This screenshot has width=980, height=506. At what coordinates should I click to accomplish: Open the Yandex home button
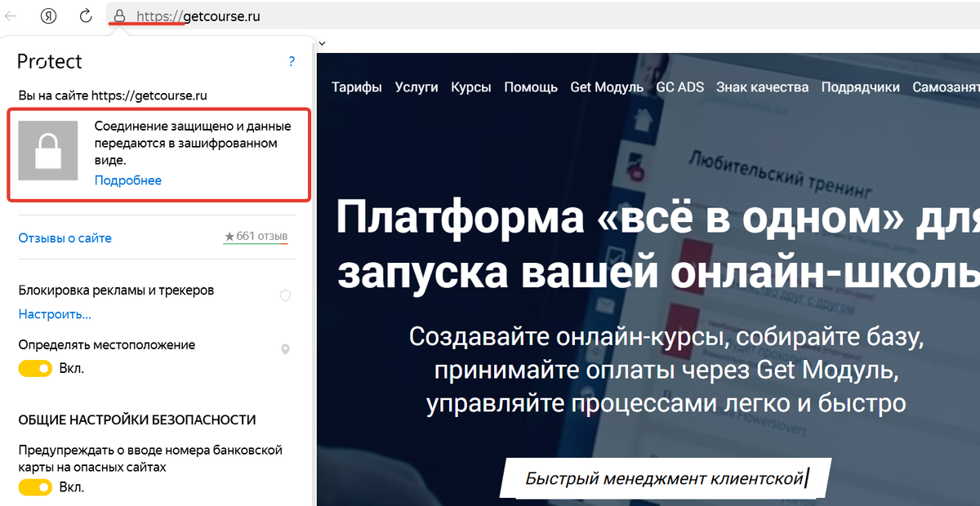pos(48,16)
